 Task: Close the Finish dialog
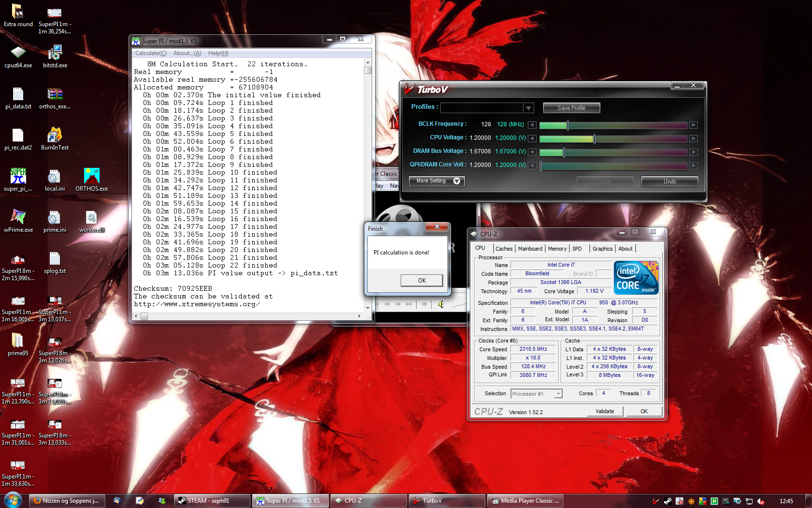click(x=437, y=227)
